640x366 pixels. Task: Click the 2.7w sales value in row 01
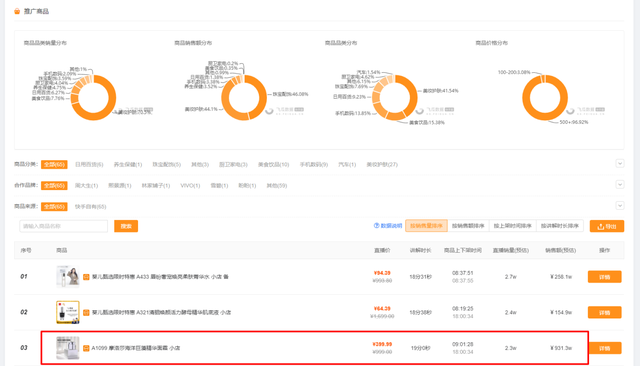[511, 277]
